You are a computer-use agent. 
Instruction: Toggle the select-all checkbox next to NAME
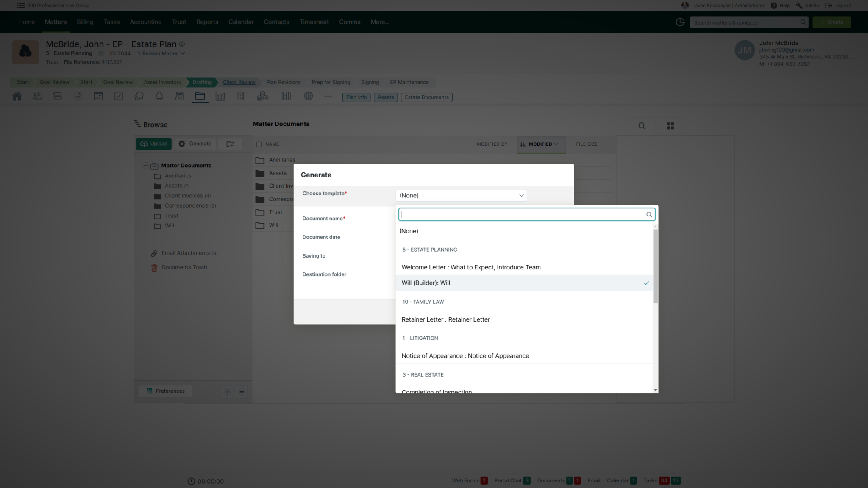pos(259,144)
